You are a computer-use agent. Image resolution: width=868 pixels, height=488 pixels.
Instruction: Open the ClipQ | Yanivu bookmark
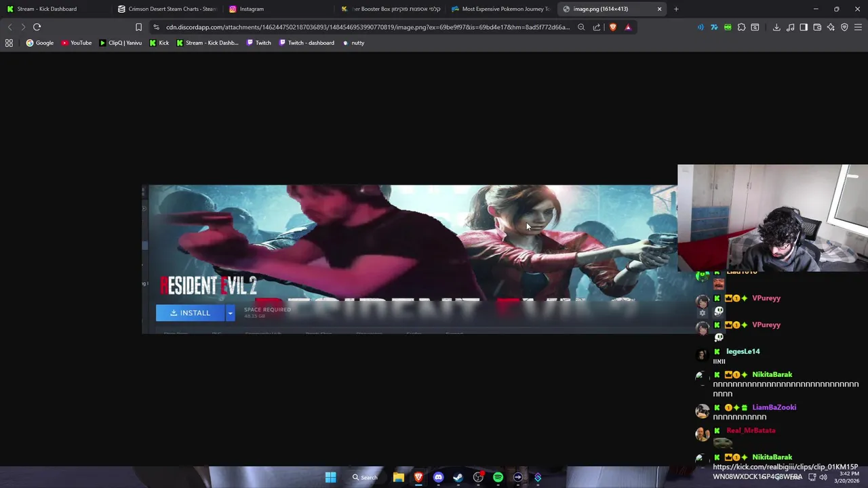coord(120,43)
